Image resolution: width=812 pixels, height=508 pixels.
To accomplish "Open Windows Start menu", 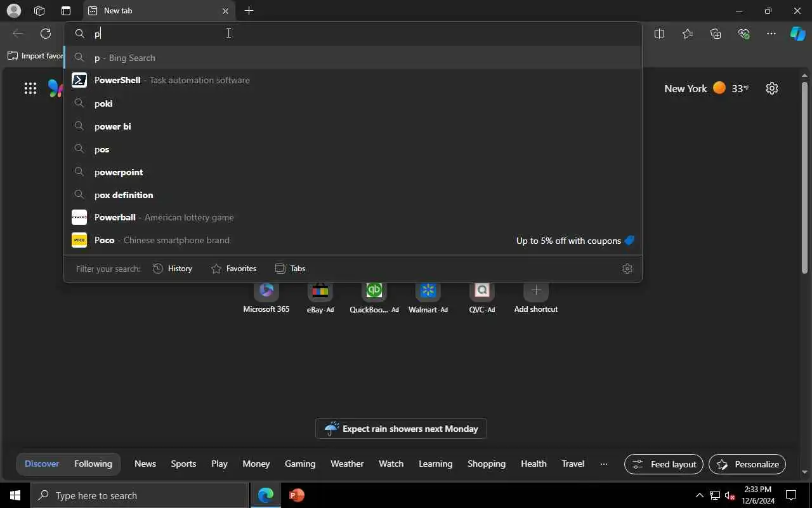I will point(15,495).
